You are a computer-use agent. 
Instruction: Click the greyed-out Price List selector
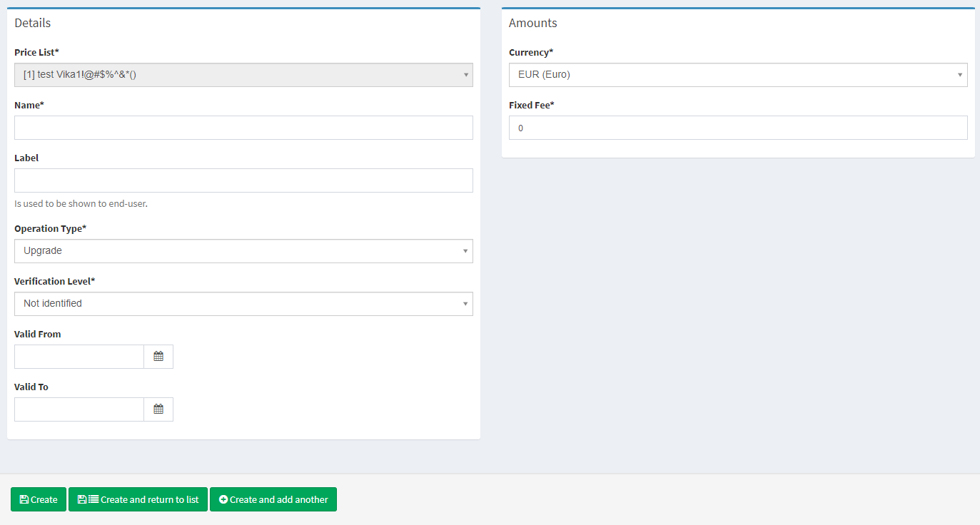pyautogui.click(x=243, y=75)
